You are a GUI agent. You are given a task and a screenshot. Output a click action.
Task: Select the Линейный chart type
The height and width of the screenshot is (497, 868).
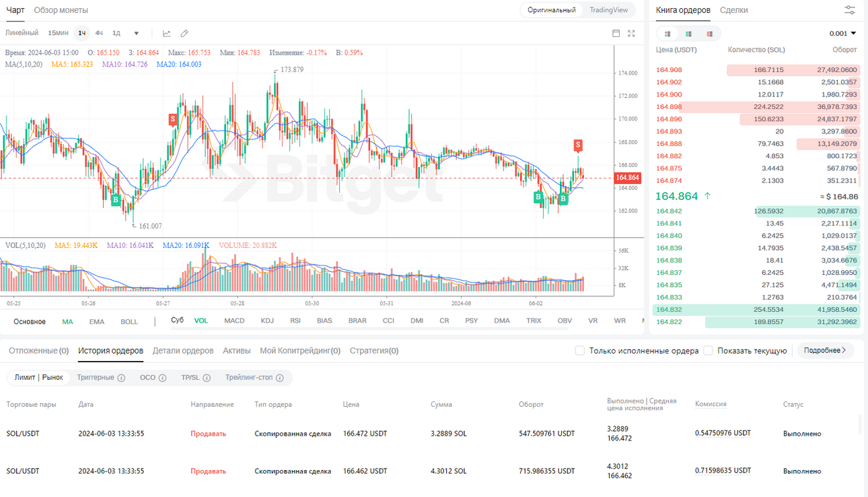22,33
